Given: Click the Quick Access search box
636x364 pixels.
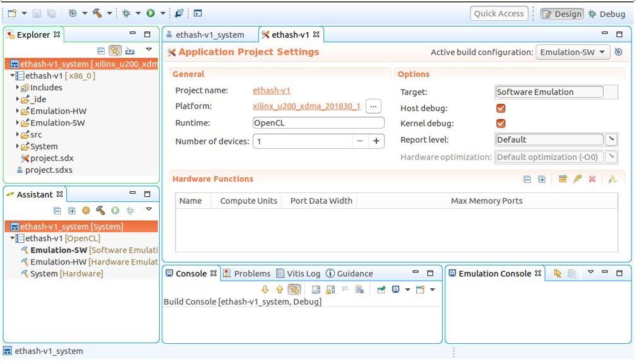Looking at the screenshot, I should (x=499, y=13).
